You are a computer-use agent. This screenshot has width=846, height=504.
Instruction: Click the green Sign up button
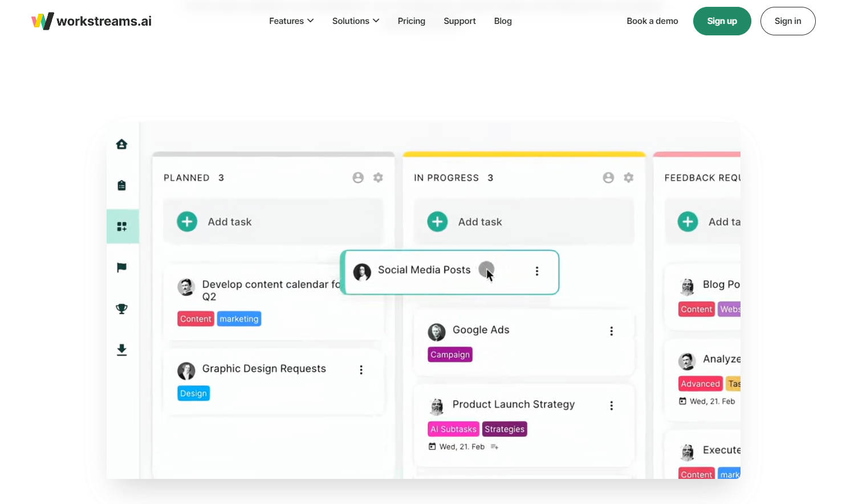click(x=722, y=21)
